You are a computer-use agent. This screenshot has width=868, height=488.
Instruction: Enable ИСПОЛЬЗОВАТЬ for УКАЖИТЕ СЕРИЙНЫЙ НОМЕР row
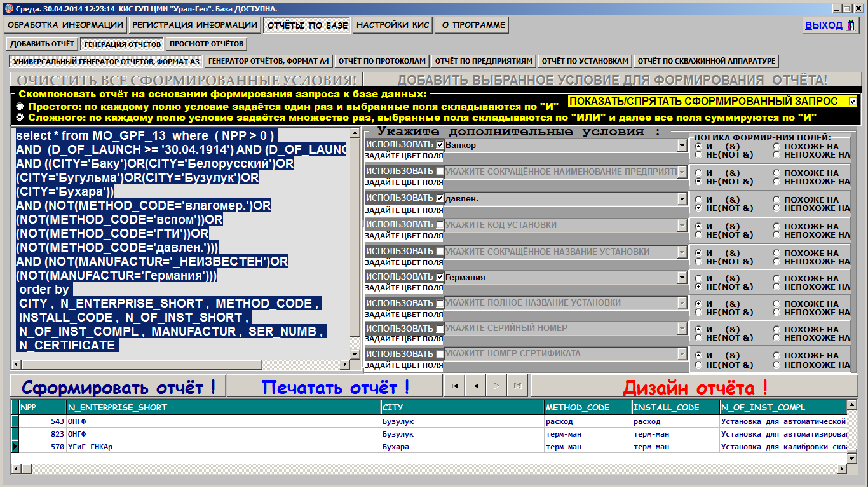click(440, 329)
